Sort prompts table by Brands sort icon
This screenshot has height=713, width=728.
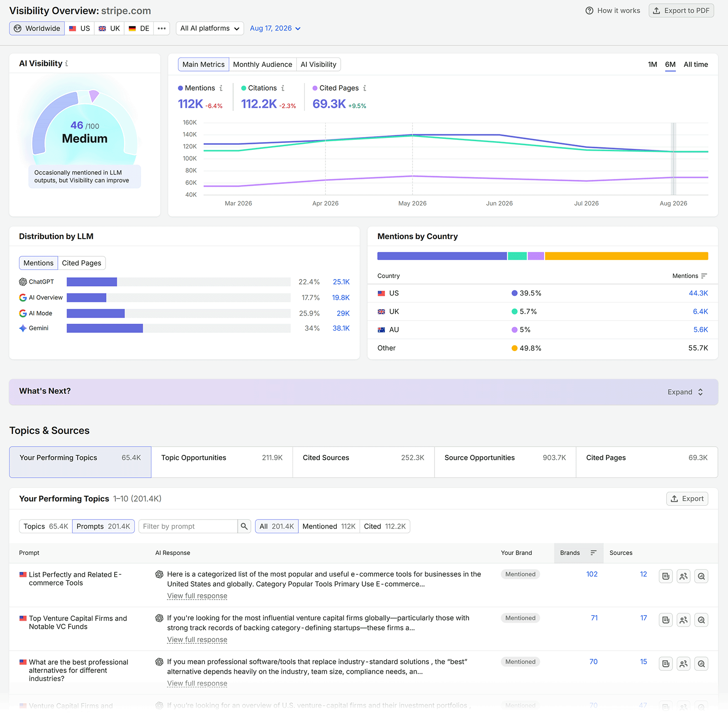[593, 553]
